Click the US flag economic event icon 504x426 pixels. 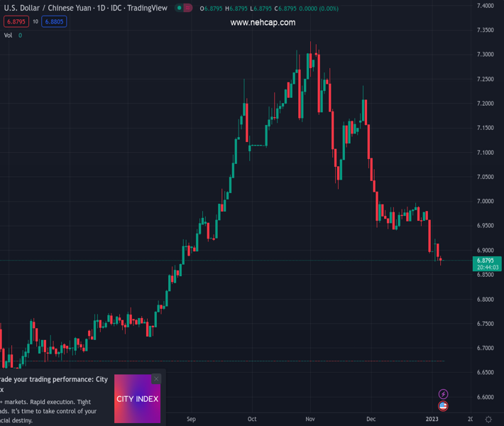coord(443,406)
